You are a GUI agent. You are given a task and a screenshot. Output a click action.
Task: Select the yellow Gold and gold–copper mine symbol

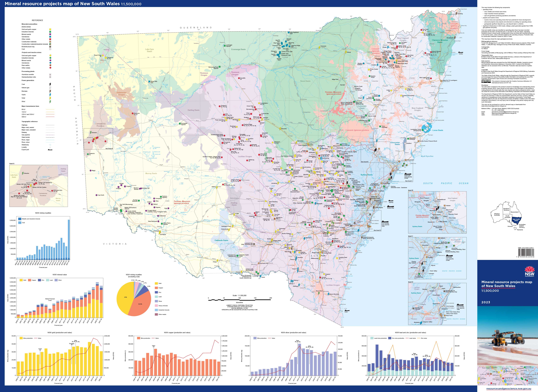click(50, 29)
